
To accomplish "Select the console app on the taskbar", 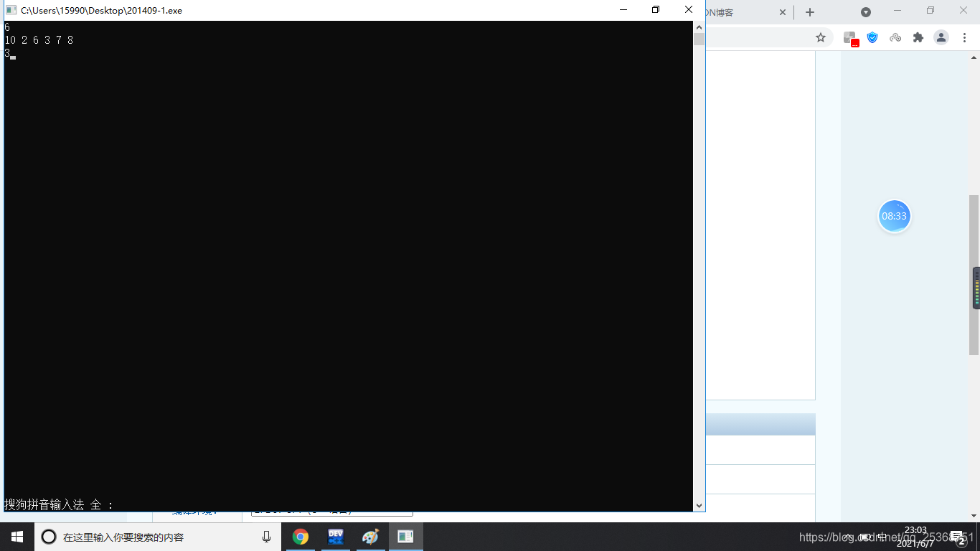I will click(x=405, y=537).
